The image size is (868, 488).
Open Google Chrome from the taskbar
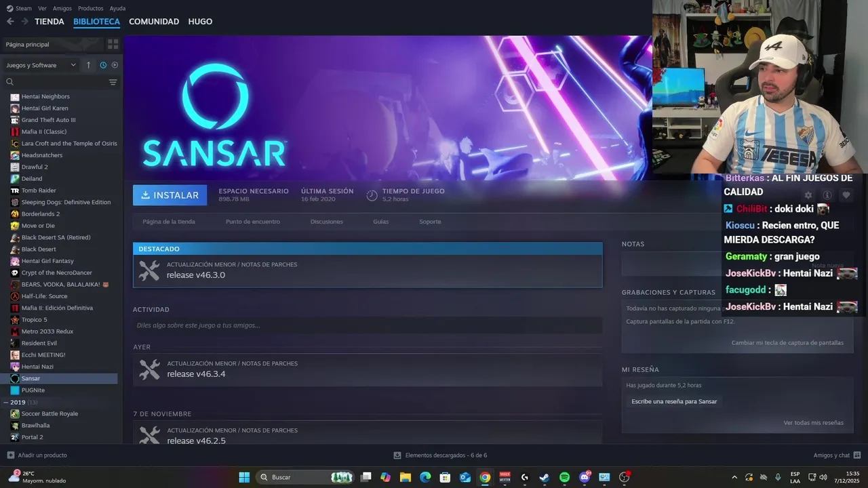coord(485,477)
